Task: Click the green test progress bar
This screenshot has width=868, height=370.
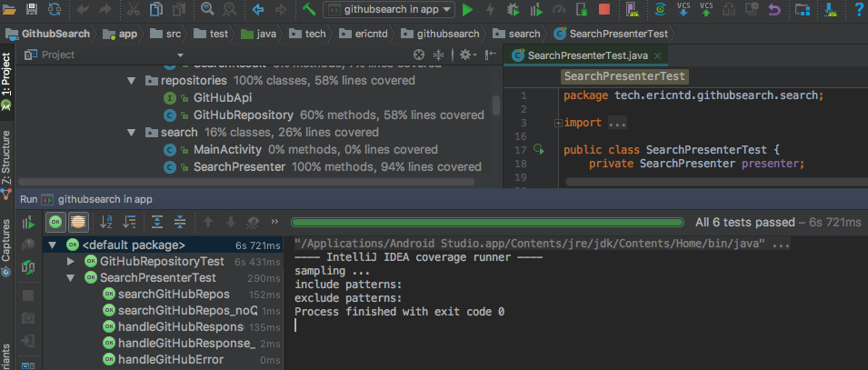Action: [487, 223]
